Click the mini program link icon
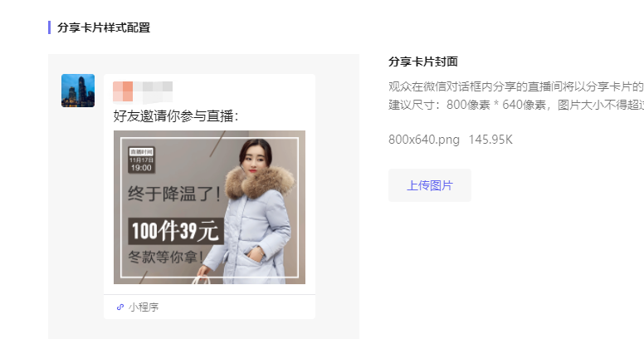Viewport: 644px width, 349px height. coord(120,307)
